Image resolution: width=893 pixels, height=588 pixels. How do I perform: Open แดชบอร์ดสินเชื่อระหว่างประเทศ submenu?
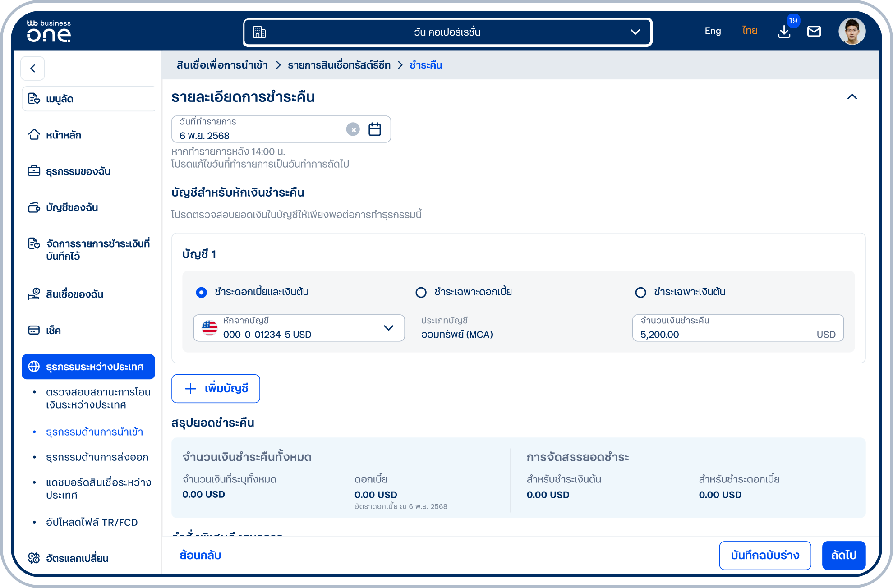(98, 488)
